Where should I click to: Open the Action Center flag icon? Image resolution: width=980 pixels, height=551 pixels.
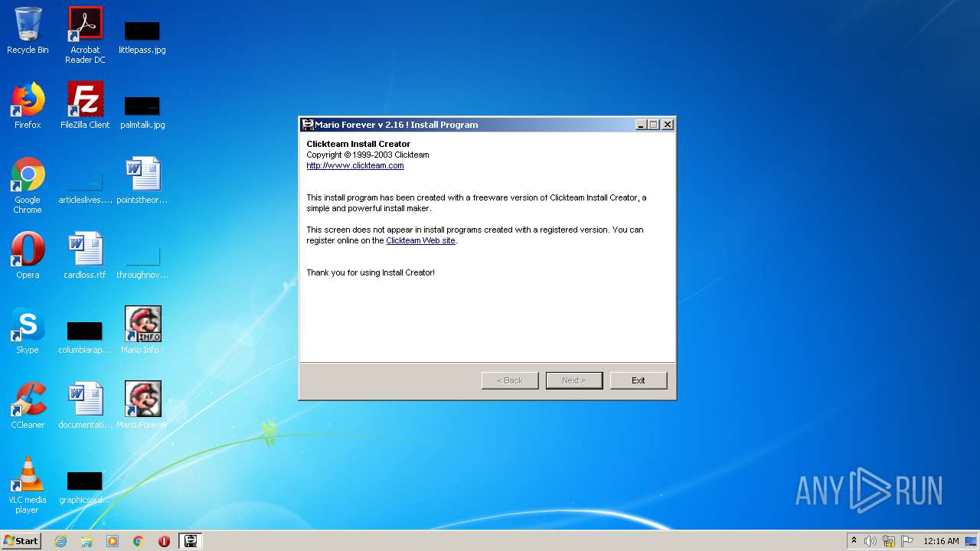pos(907,541)
